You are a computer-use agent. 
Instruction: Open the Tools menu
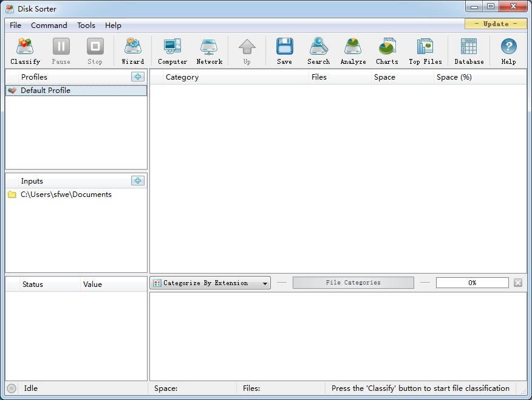86,26
